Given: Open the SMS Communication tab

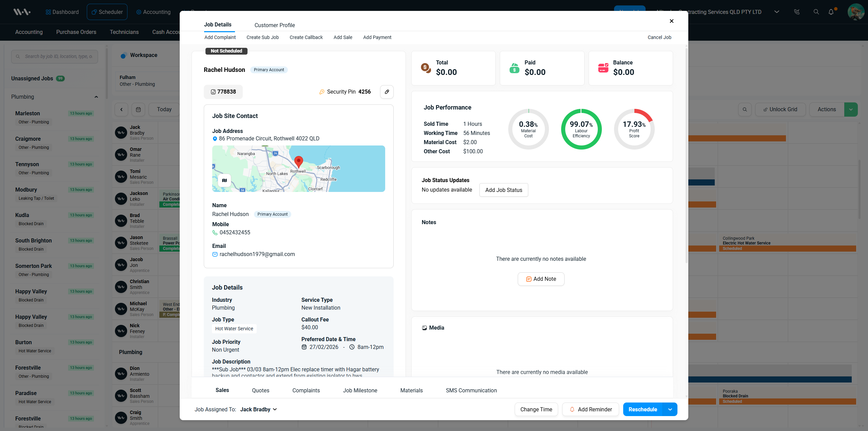Looking at the screenshot, I should (471, 390).
